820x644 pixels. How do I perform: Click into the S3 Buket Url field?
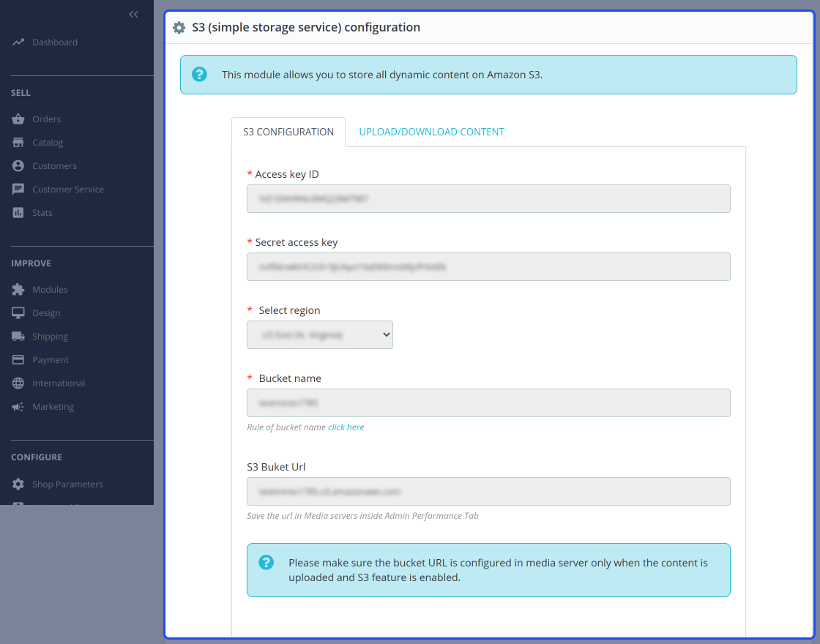pos(488,491)
